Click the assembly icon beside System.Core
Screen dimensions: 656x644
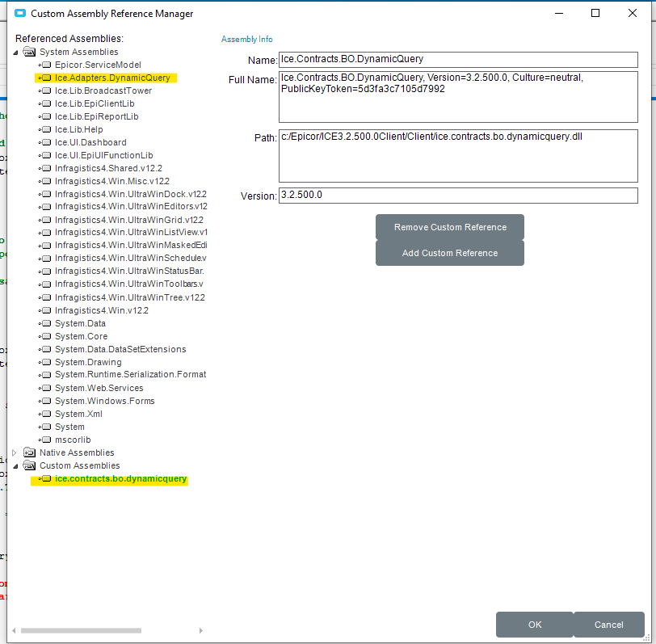45,337
